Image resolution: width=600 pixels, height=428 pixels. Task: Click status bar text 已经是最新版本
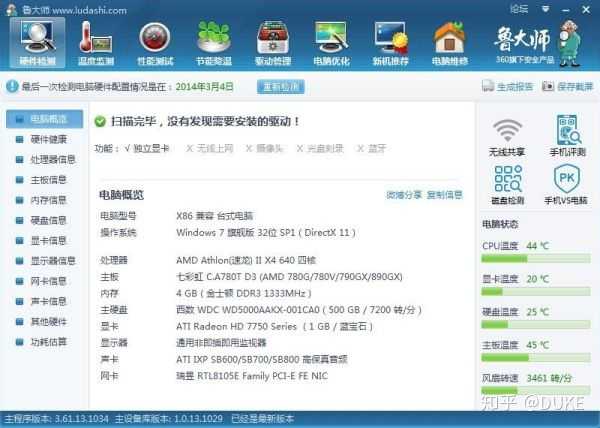tap(262, 419)
